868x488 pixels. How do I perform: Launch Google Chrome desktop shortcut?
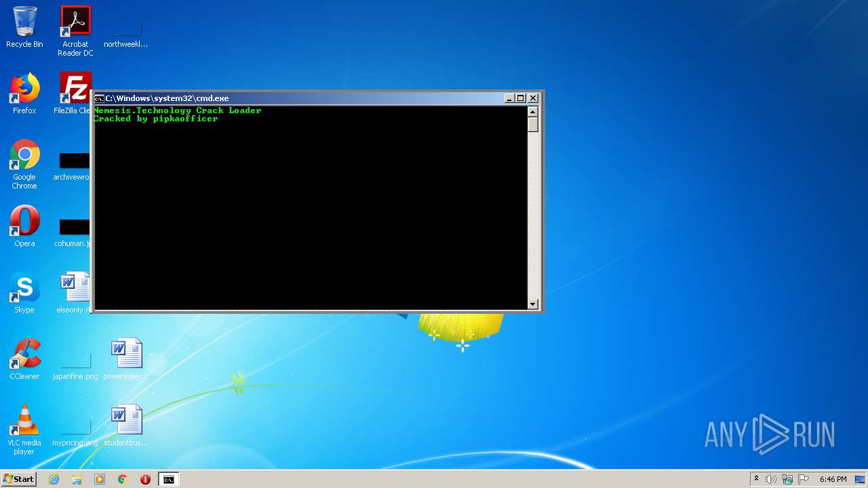click(24, 164)
